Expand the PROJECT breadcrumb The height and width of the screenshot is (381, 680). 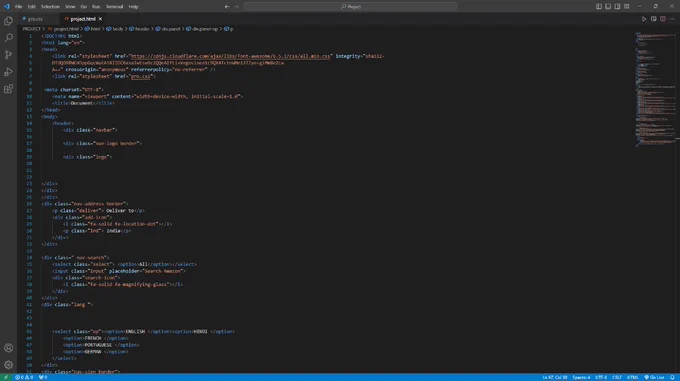click(32, 29)
